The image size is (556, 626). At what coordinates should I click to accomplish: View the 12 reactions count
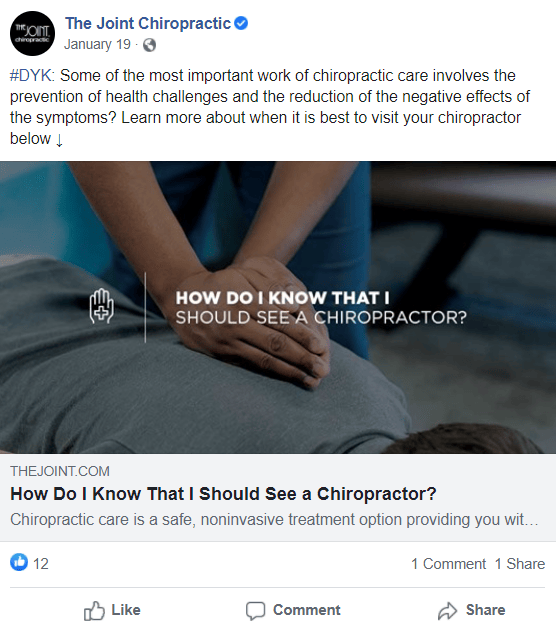41,564
